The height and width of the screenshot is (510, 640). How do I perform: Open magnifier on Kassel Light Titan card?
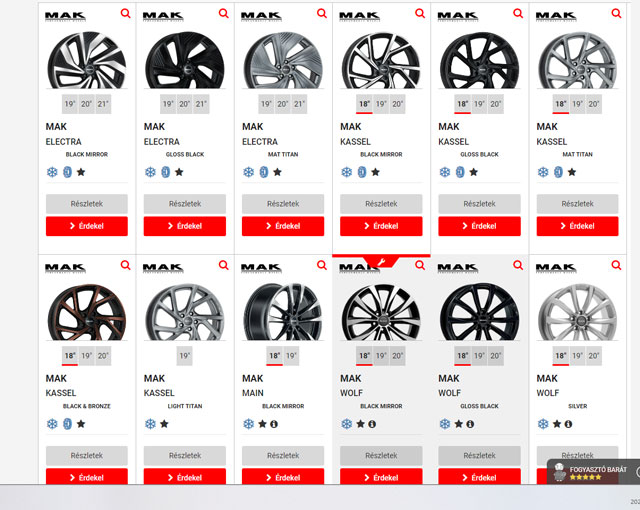pyautogui.click(x=224, y=265)
